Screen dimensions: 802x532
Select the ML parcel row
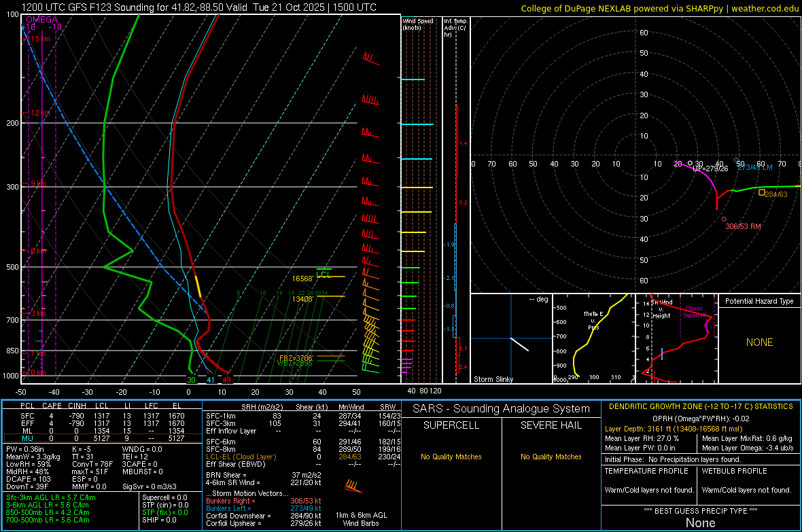(101, 431)
